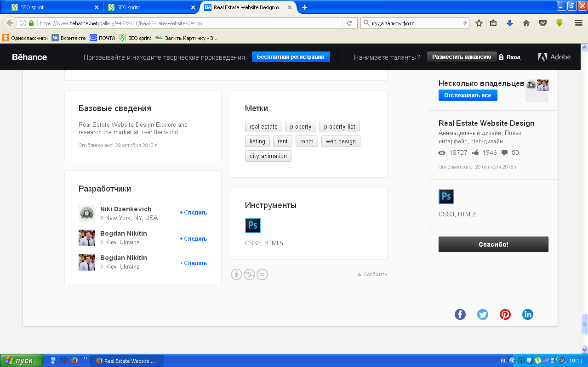The image size is (588, 367).
Task: Click the city animation tag
Action: tap(268, 156)
